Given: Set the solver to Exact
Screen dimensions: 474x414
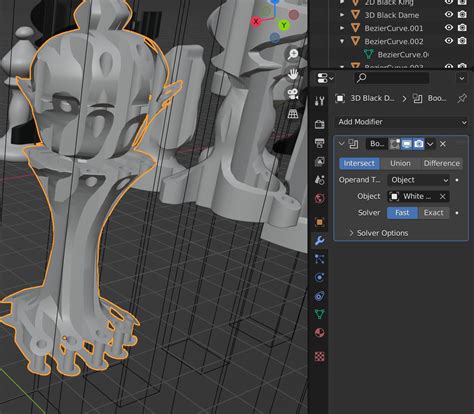Looking at the screenshot, I should pos(434,213).
